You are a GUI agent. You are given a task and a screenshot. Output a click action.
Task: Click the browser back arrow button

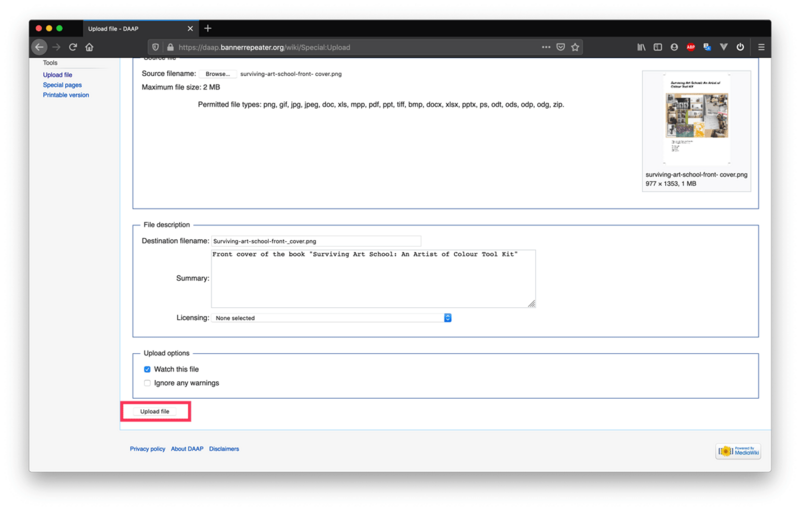pyautogui.click(x=40, y=47)
